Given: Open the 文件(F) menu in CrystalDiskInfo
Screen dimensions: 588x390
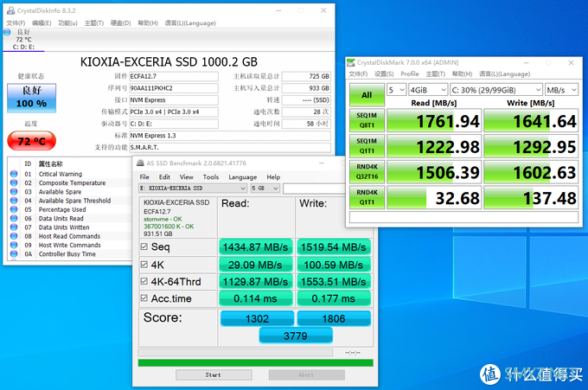Looking at the screenshot, I should pyautogui.click(x=16, y=23).
